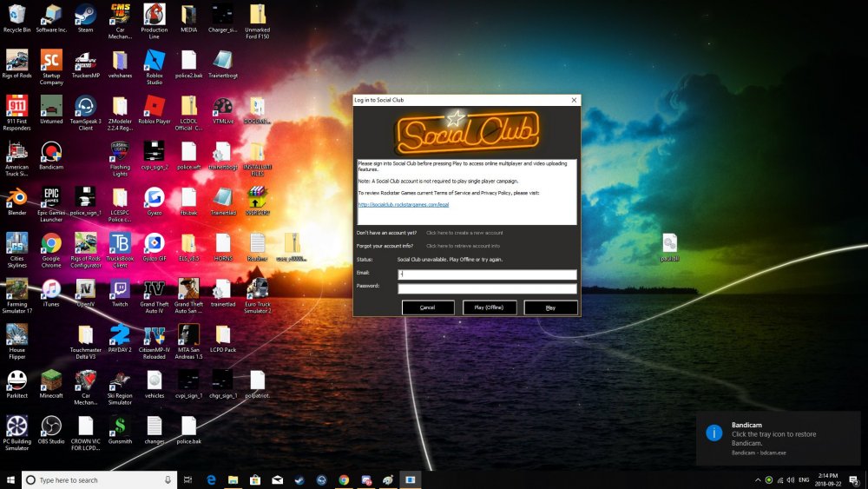
Task: Select the Startup Company icon
Action: coord(51,67)
